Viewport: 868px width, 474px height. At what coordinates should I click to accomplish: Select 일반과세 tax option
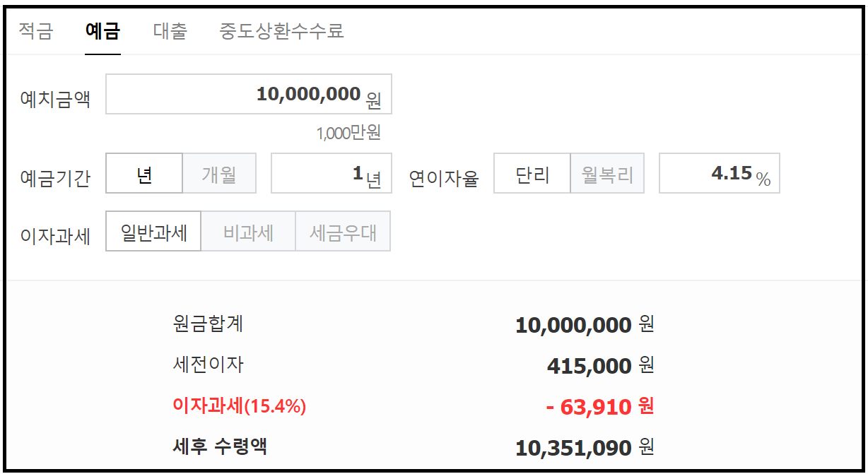tap(153, 231)
